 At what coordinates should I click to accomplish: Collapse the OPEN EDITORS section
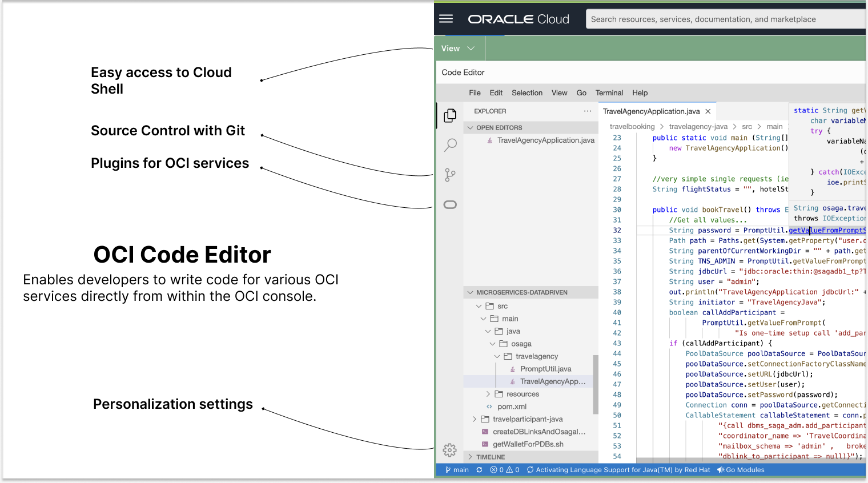click(471, 127)
